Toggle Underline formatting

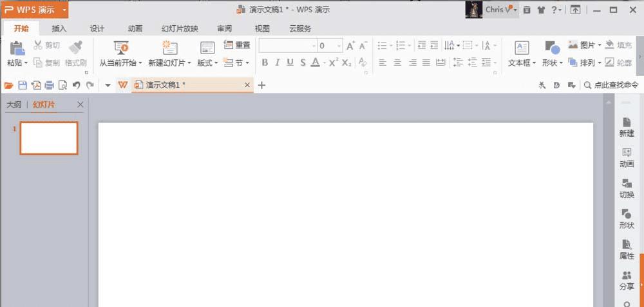click(x=290, y=63)
